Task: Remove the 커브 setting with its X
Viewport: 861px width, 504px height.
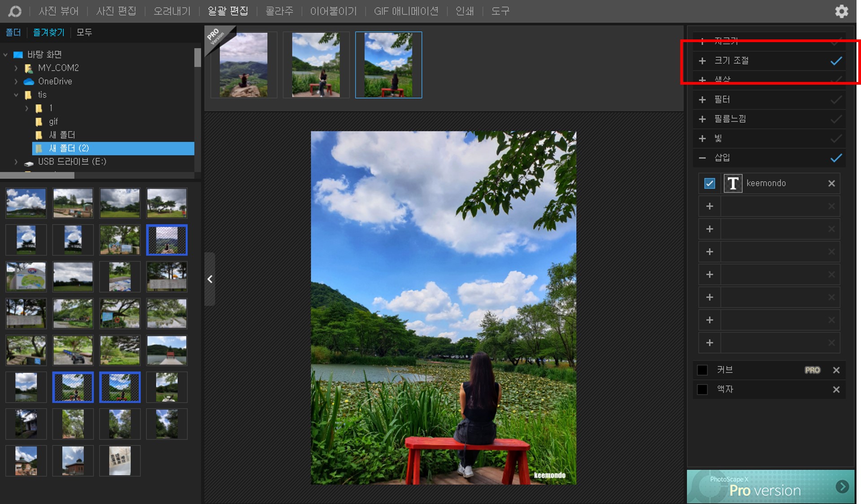Action: tap(836, 370)
